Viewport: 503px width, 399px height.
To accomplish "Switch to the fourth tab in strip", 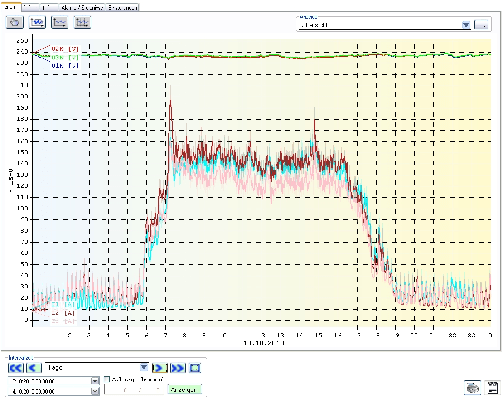I will point(82,7).
